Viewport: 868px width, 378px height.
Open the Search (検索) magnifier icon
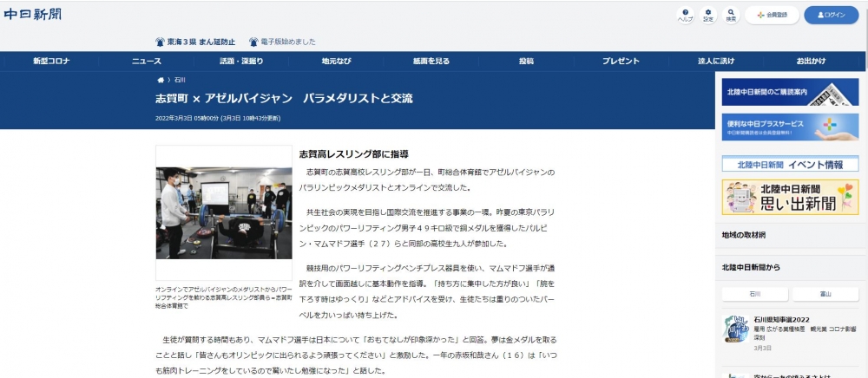[x=731, y=15]
